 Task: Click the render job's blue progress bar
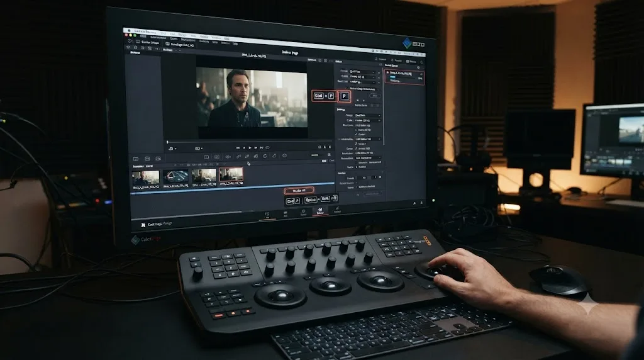392,77
